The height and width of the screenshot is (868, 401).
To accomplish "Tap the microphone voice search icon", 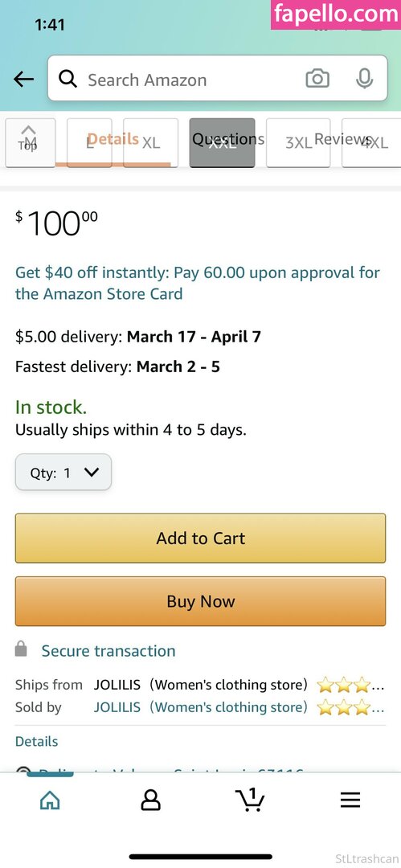I will pos(364,79).
